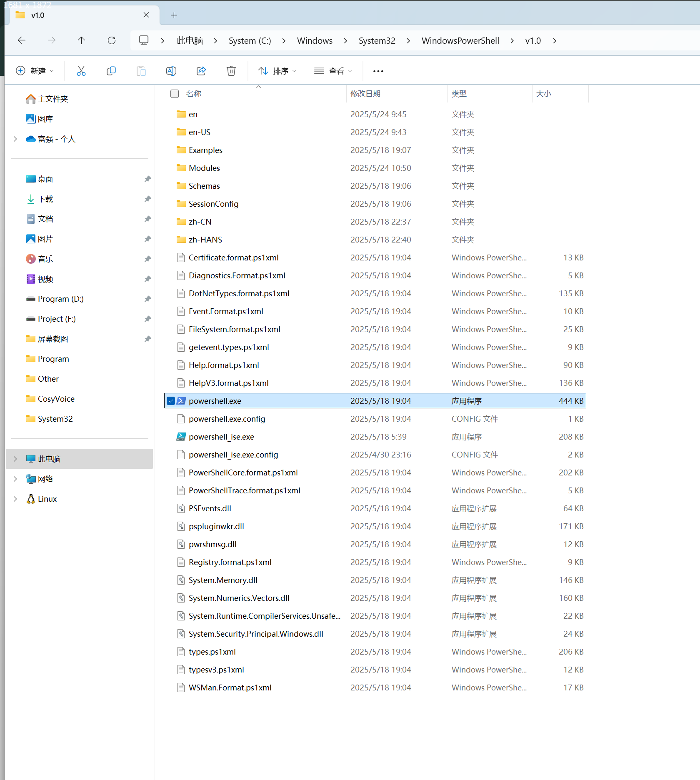Sort by Name (名称) column header

click(194, 94)
